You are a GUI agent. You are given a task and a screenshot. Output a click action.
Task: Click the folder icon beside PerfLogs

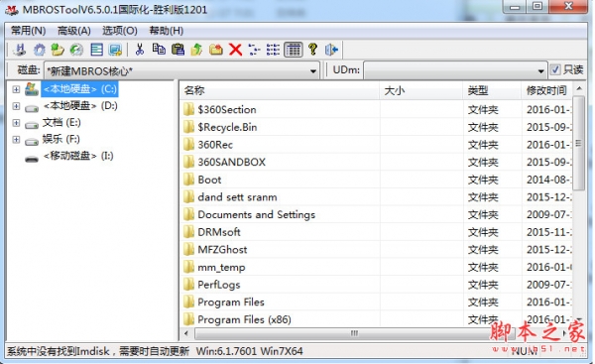coord(188,284)
